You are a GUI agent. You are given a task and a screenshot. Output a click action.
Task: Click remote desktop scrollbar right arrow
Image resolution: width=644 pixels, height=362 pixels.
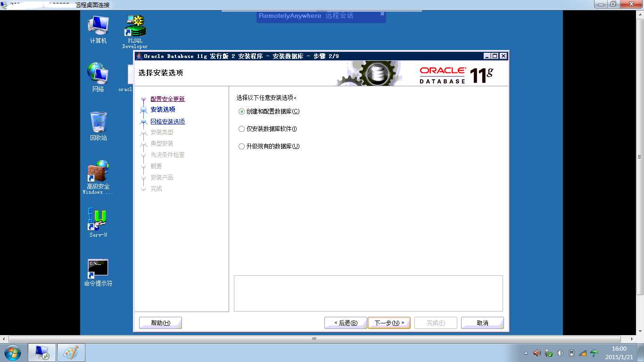633,339
